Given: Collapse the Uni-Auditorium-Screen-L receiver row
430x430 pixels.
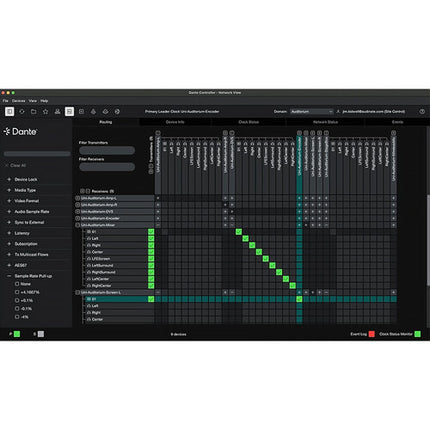Looking at the screenshot, I should [77, 292].
